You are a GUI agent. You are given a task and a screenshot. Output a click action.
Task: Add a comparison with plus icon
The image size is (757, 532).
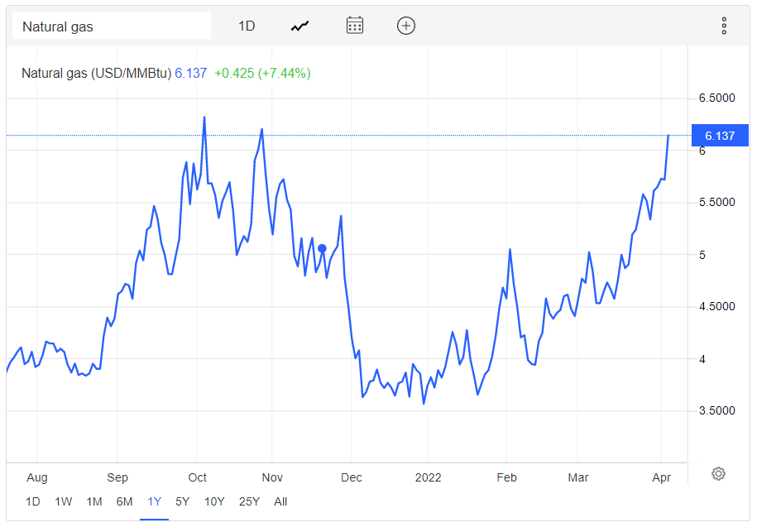(x=406, y=26)
